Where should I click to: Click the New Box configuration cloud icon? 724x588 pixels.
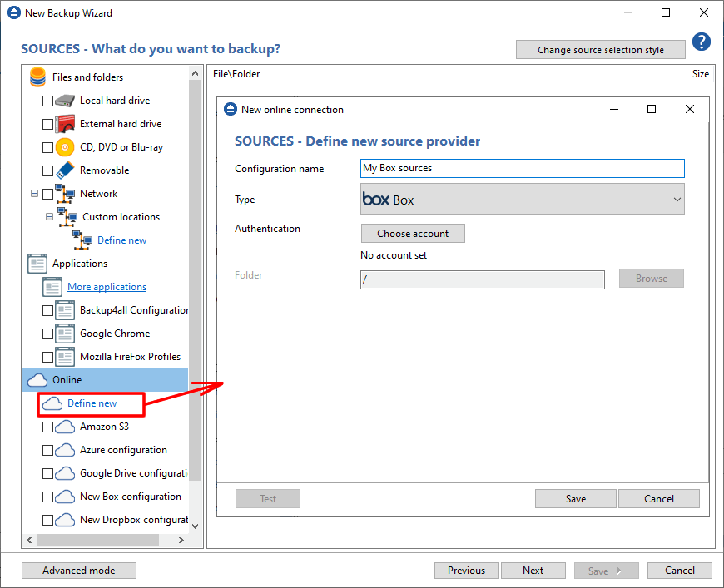[65, 497]
